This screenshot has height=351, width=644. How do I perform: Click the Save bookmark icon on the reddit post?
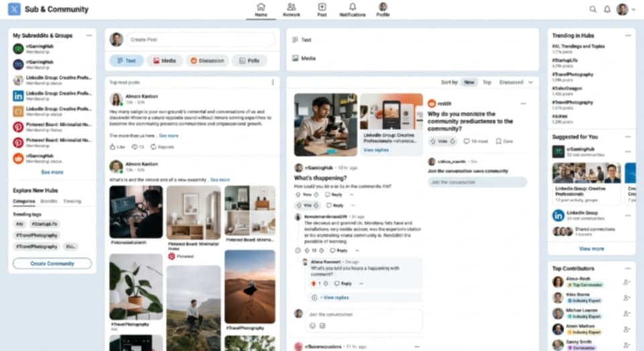pyautogui.click(x=498, y=141)
